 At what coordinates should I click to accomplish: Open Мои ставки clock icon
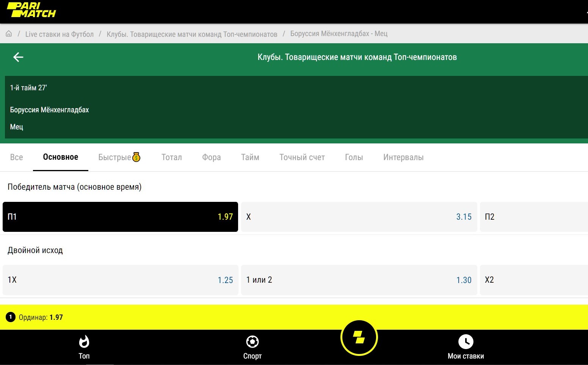(x=466, y=341)
